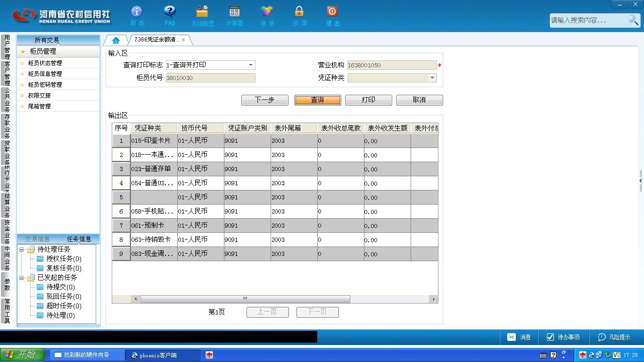Collapse the 已发起的任务 tree node
The width and height of the screenshot is (644, 362).
22,278
